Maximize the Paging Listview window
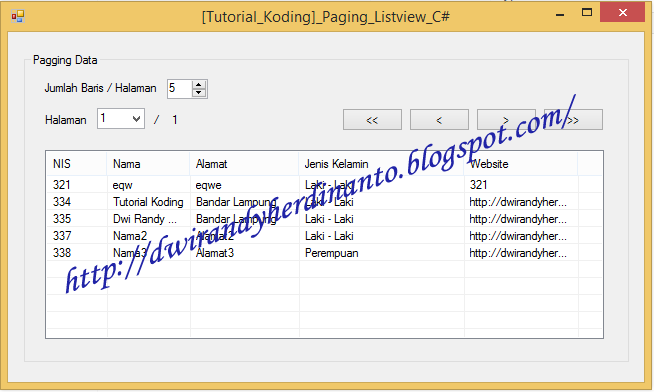This screenshot has height=392, width=654. click(x=587, y=13)
